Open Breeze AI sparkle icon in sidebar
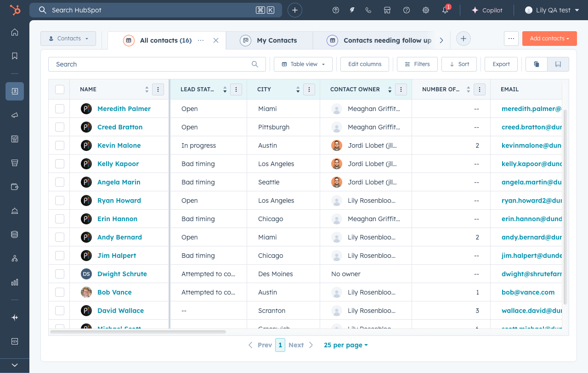This screenshot has height=373, width=588. (15, 317)
